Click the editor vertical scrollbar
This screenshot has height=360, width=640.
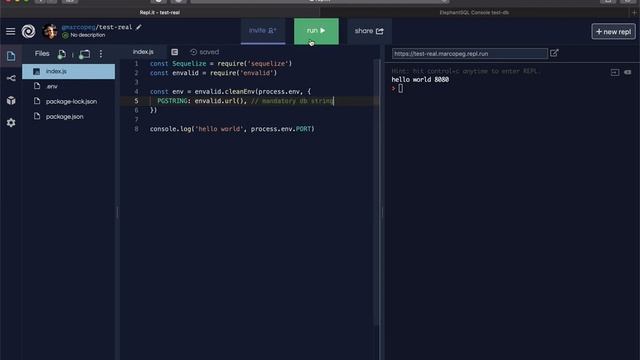(x=376, y=192)
